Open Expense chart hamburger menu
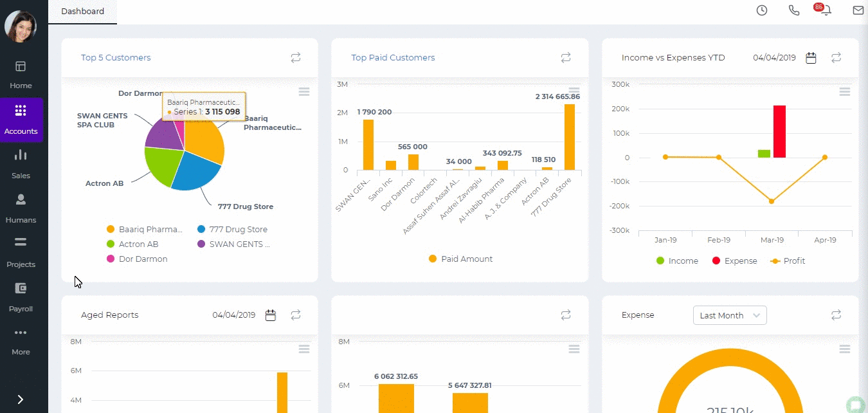Screen dimensions: 868x413 (845, 349)
